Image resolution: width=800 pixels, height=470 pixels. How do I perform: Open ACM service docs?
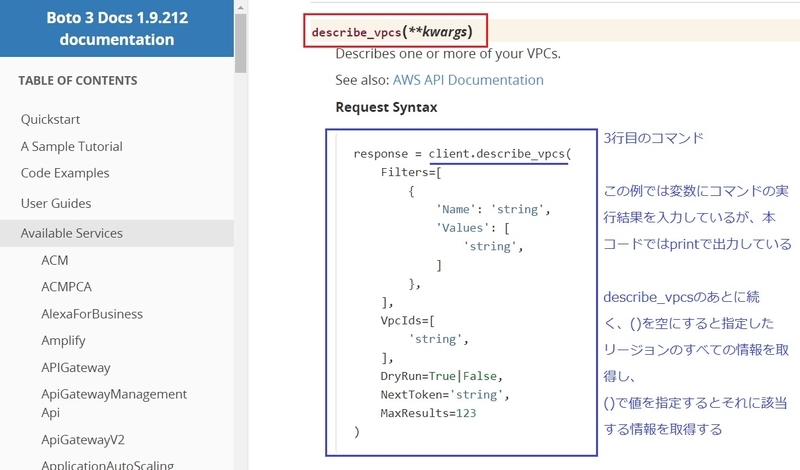coord(55,260)
